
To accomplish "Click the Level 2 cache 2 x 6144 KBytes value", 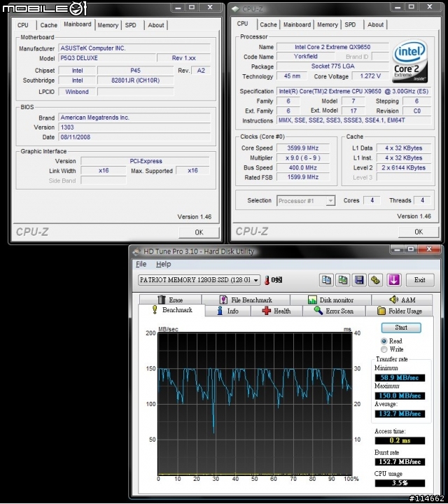I will (x=404, y=168).
